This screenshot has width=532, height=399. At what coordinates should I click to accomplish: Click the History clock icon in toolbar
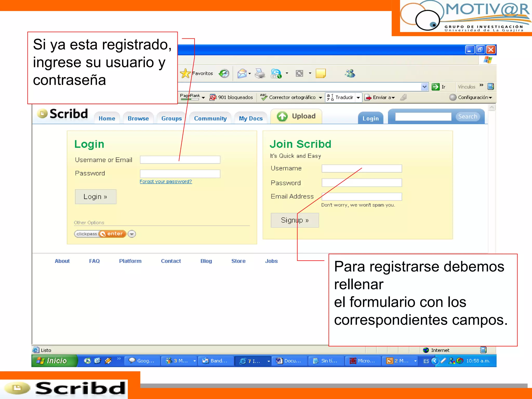click(224, 74)
